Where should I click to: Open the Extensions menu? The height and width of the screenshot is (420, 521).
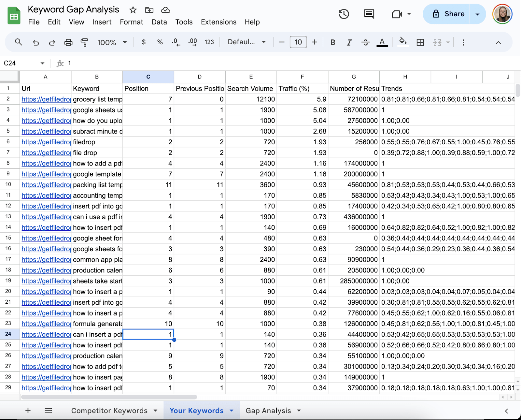point(218,22)
